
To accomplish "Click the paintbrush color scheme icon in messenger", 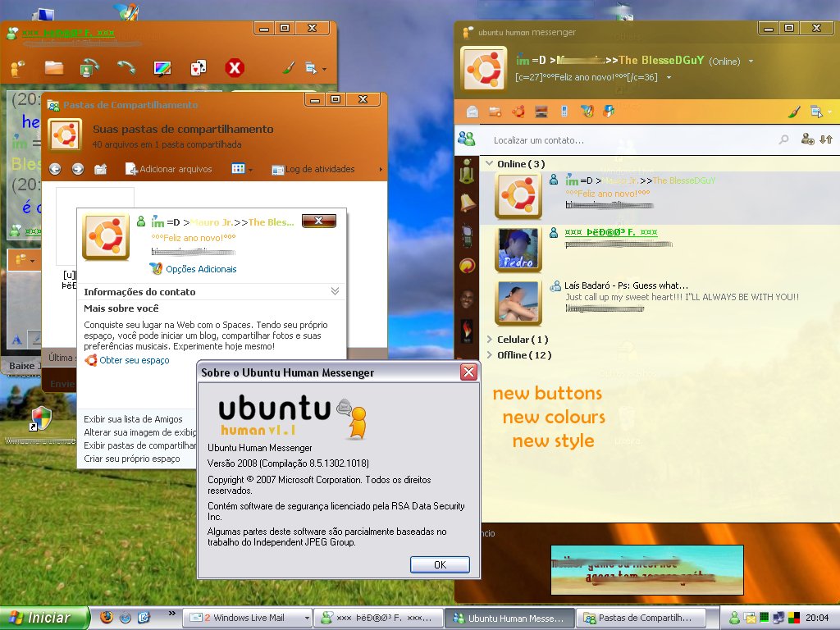I will [x=794, y=112].
